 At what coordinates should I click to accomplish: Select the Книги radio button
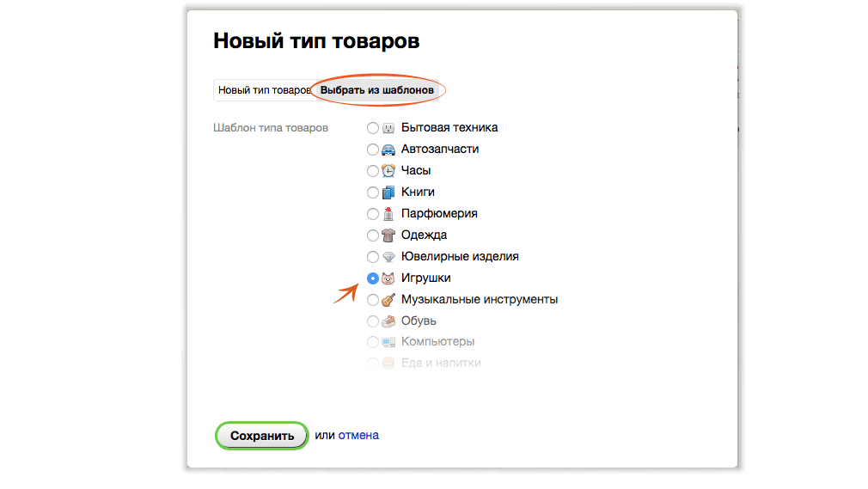click(373, 193)
